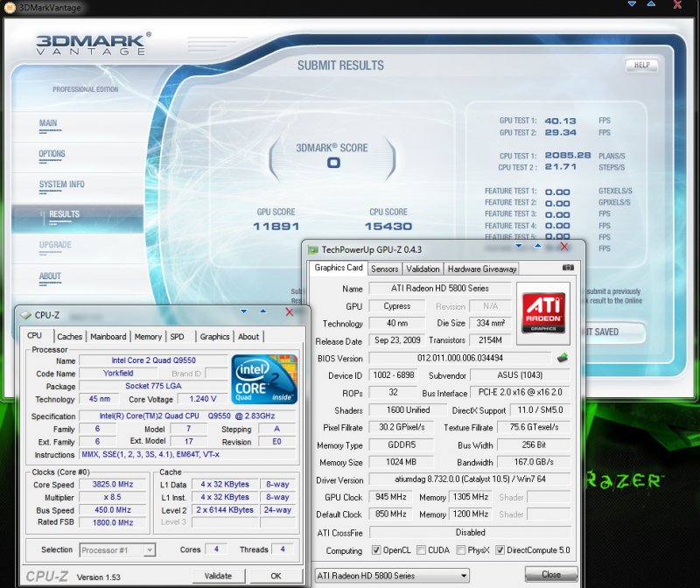Click the CPU-Z title bar app icon
The image size is (700, 588).
click(x=25, y=315)
